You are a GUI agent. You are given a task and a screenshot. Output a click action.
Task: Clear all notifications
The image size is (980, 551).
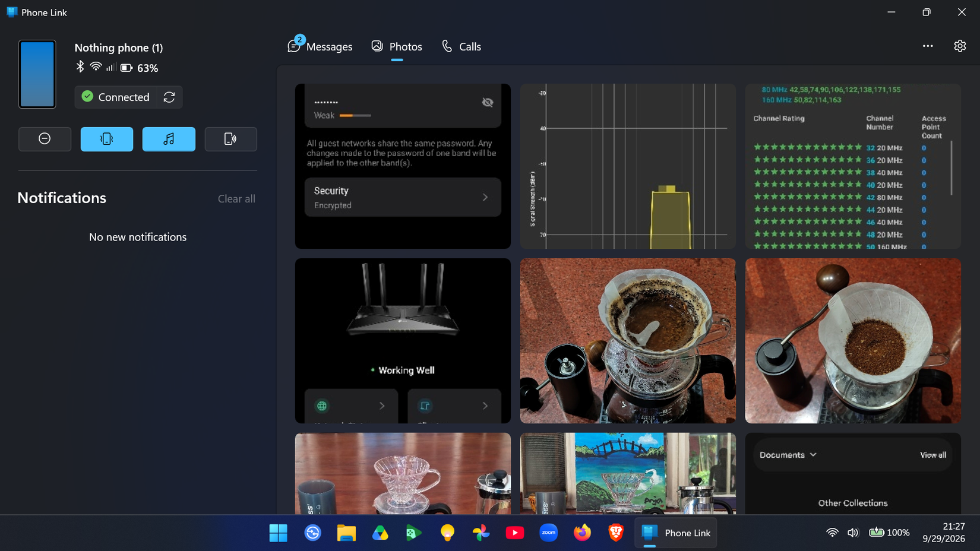coord(236,199)
